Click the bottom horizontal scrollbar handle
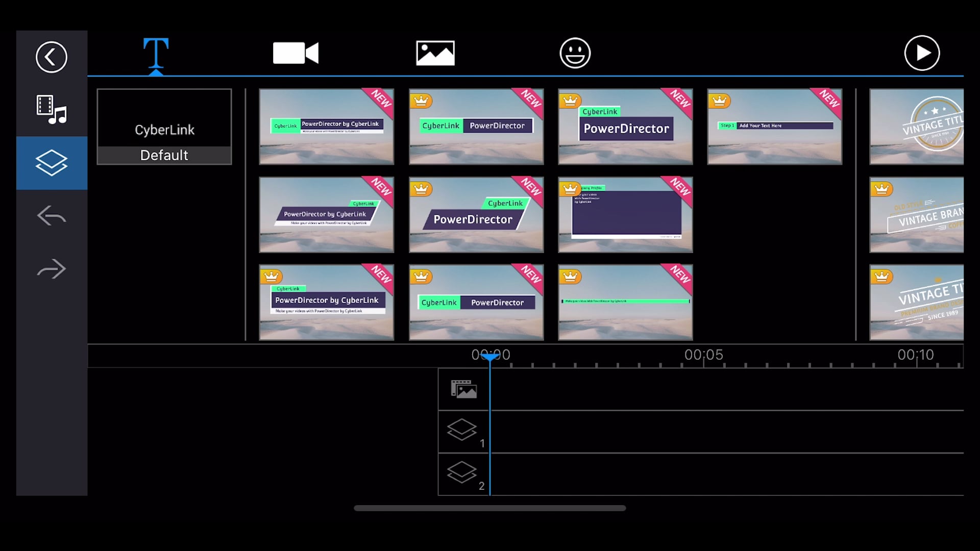 coord(490,508)
